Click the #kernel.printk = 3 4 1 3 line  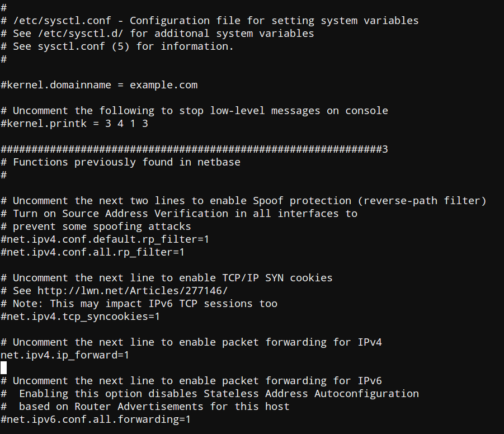pos(74,124)
